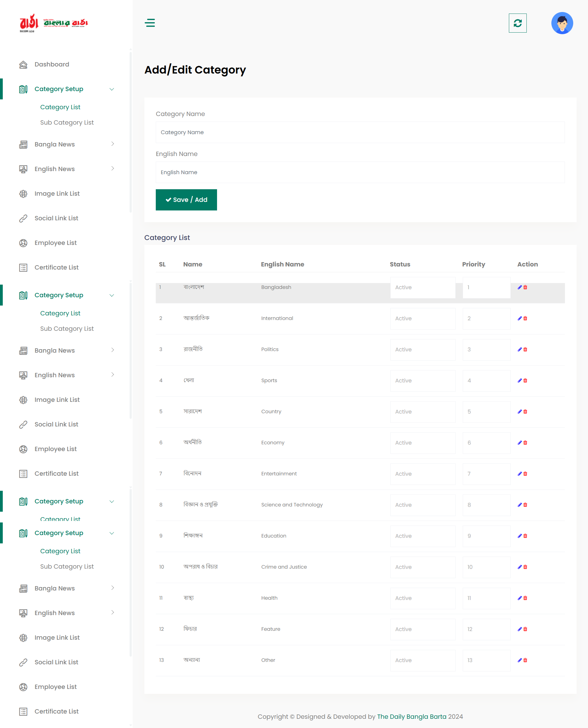
Task: Click the green refresh icon button
Action: (x=517, y=23)
